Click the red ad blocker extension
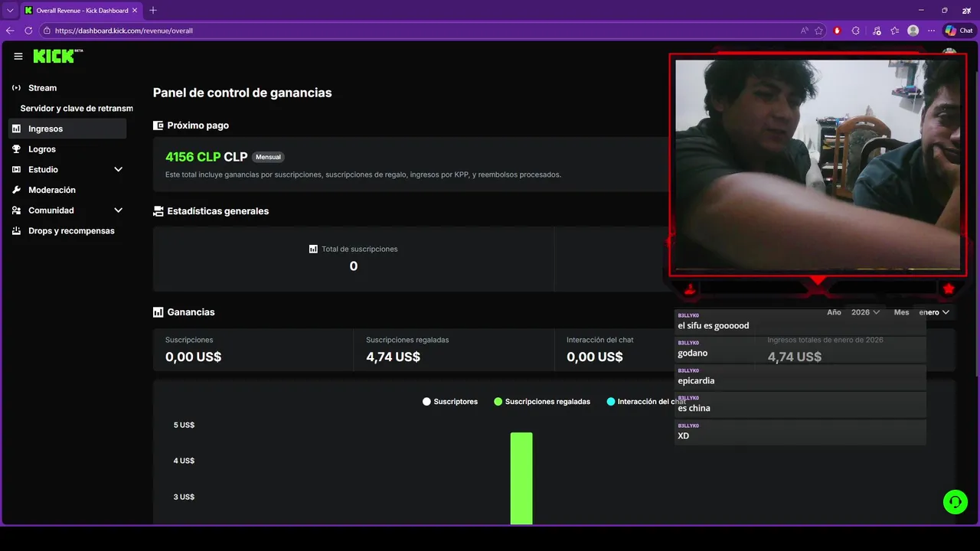The width and height of the screenshot is (980, 551). click(838, 31)
